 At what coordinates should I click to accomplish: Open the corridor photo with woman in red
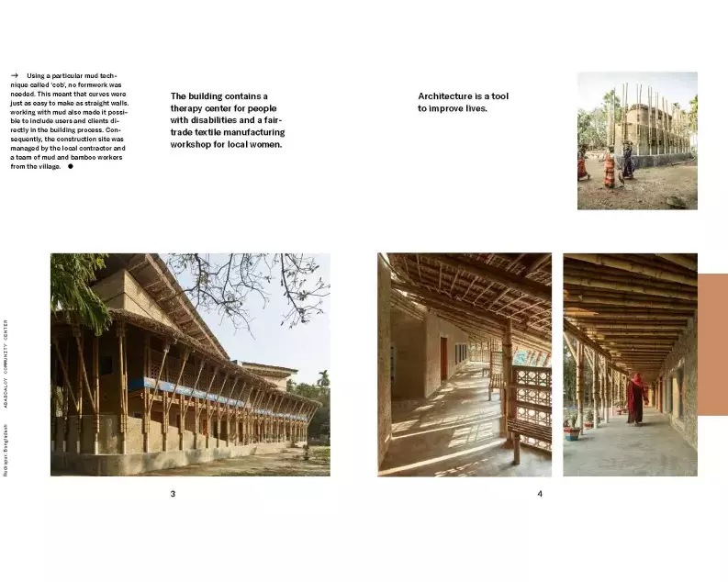[629, 364]
